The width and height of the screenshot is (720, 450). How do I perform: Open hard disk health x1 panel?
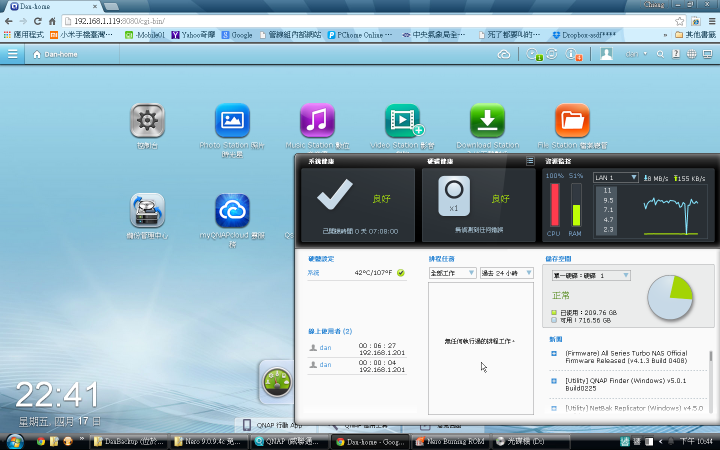click(478, 205)
